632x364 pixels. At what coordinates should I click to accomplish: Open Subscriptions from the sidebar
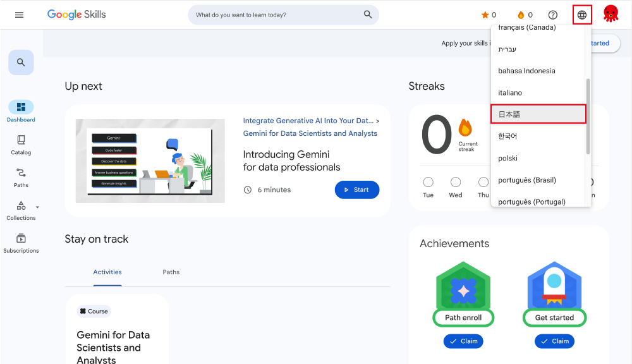[21, 243]
